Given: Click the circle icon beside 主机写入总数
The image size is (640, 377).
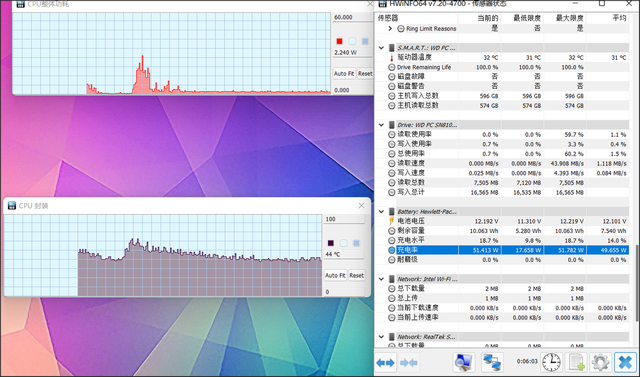Looking at the screenshot, I should (391, 96).
